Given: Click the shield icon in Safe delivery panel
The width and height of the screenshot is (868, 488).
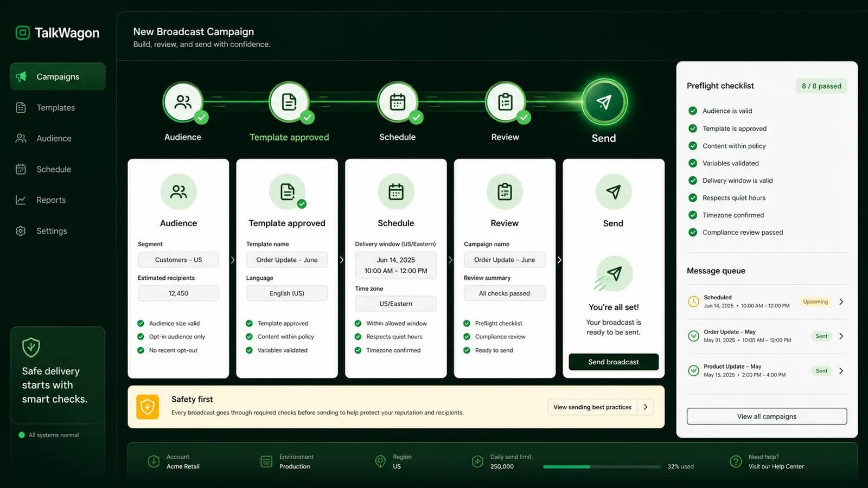Looking at the screenshot, I should [x=31, y=347].
